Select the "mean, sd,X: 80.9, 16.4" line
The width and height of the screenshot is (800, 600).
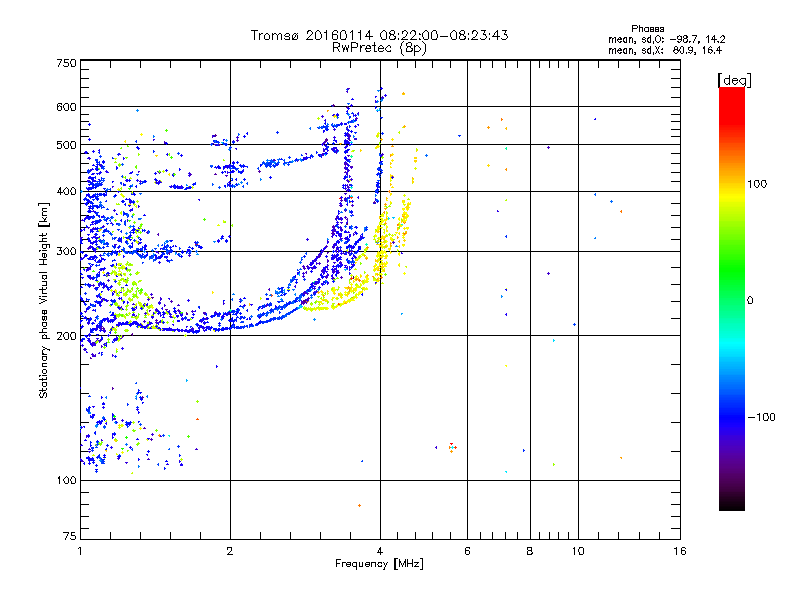(x=665, y=50)
